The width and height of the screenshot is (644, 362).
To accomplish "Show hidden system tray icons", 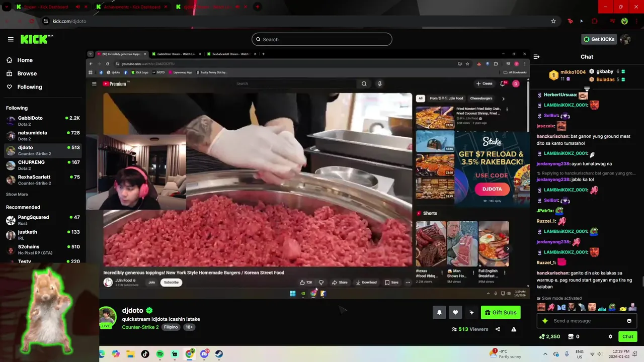I will [x=545, y=354].
